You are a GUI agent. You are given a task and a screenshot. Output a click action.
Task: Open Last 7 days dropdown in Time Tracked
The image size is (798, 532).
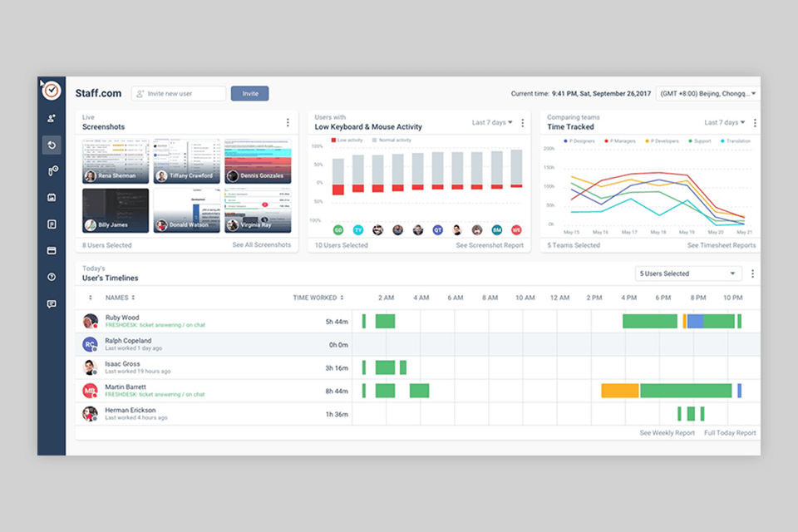(x=724, y=122)
